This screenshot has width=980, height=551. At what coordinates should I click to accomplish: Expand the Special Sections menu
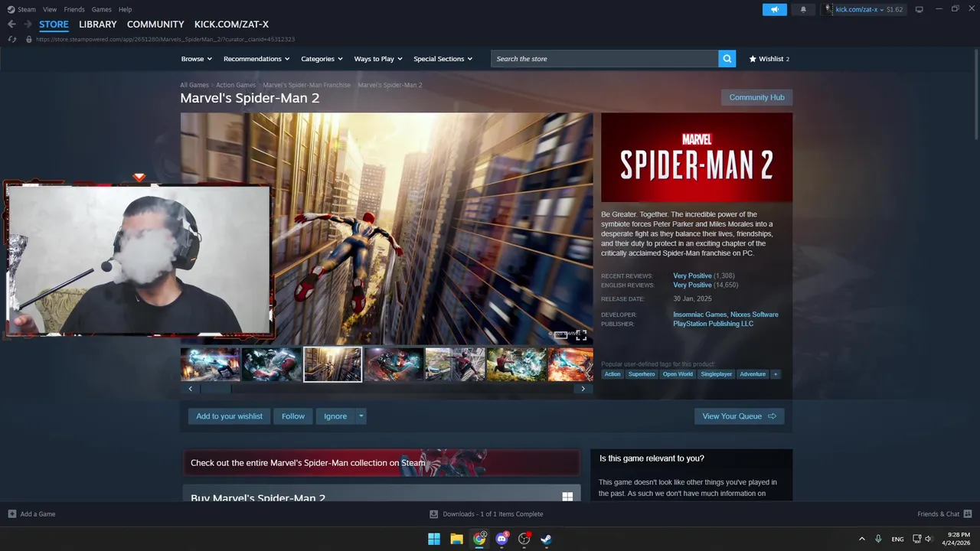pos(443,59)
